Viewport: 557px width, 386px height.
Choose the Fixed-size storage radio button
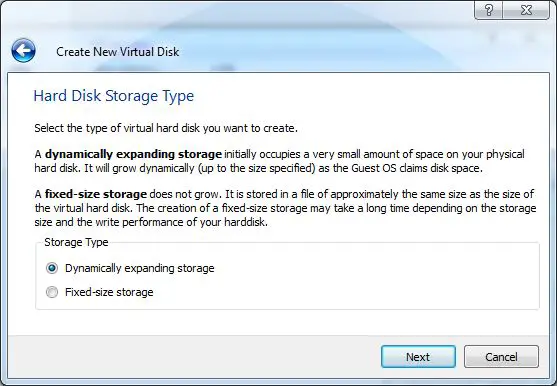click(x=52, y=292)
